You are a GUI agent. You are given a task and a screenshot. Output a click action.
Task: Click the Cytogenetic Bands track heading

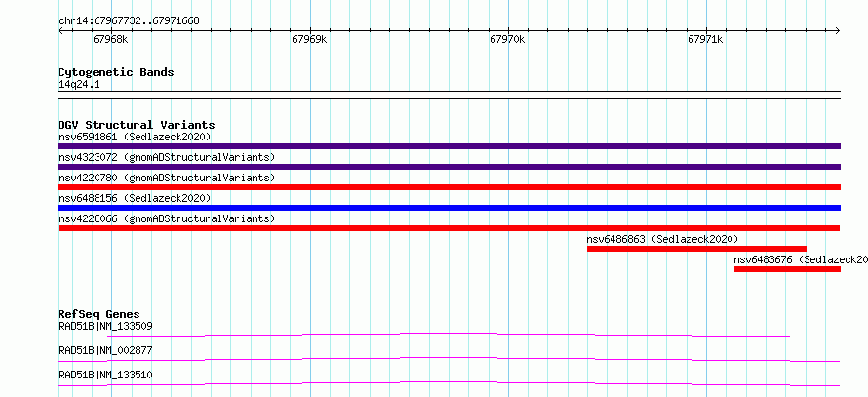point(116,72)
